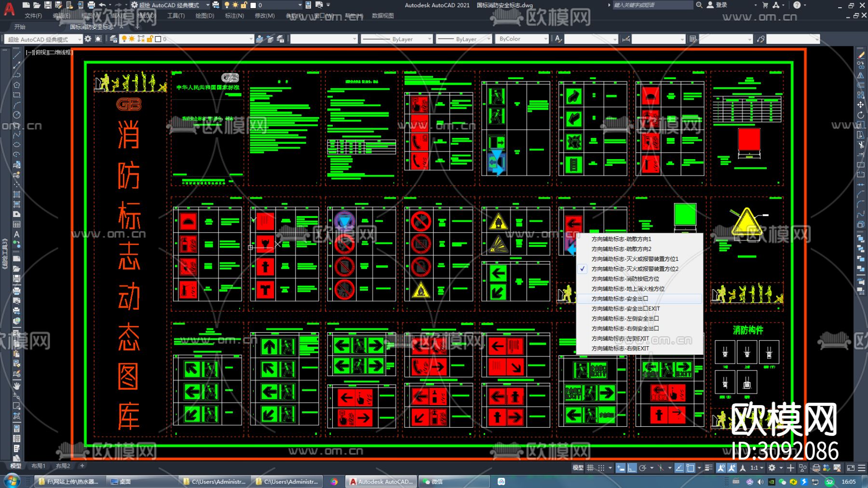Toggle Lineweight display in the status bar
Image resolution: width=868 pixels, height=488 pixels.
[x=708, y=468]
